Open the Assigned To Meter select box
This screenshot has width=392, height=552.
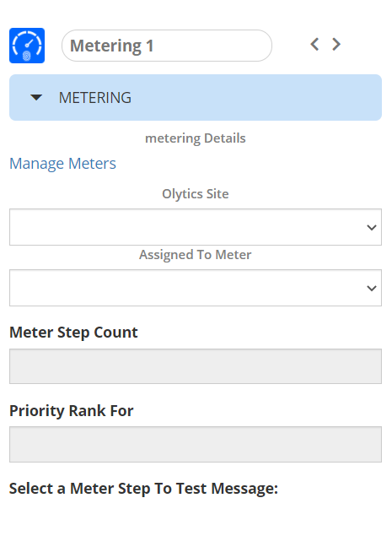pos(196,288)
